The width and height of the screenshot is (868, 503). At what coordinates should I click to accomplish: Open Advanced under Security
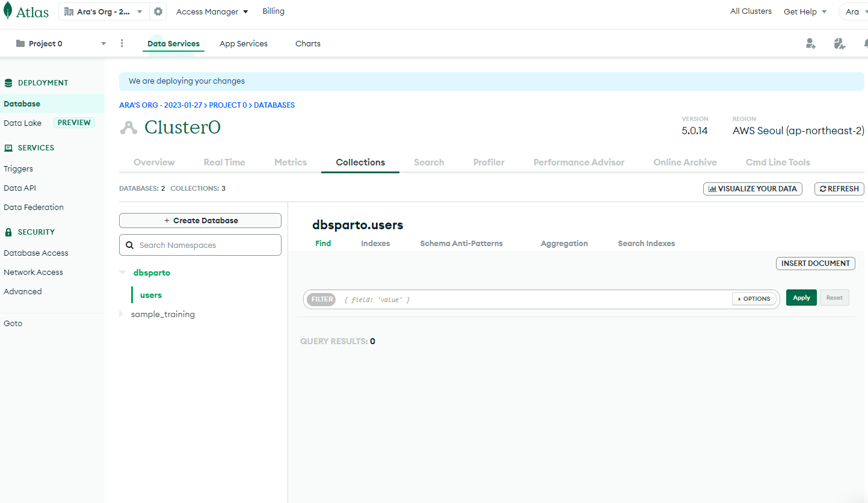point(23,292)
